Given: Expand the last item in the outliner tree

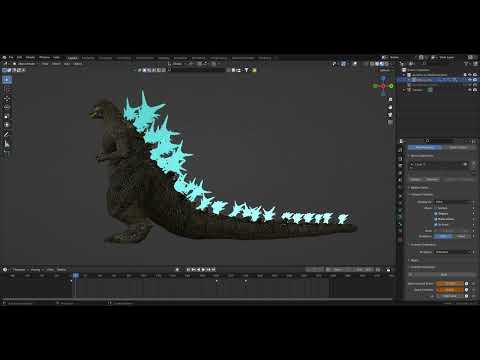Looking at the screenshot, I should pos(404,90).
